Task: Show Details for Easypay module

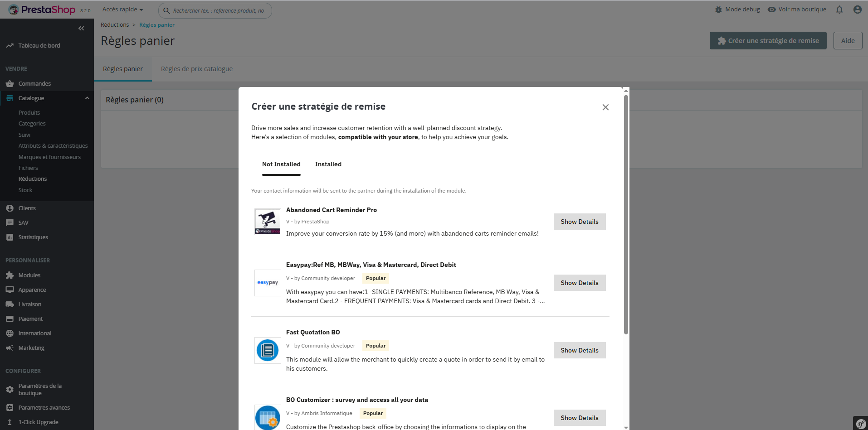Action: pos(579,283)
